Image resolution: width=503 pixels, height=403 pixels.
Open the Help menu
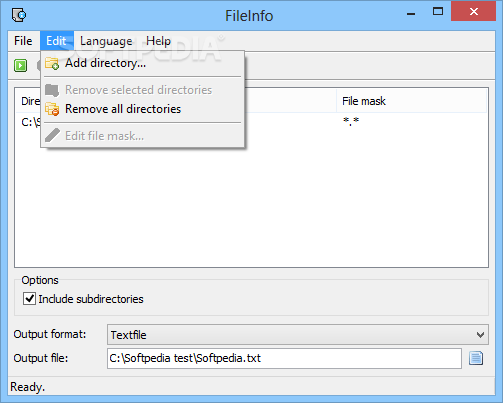tap(158, 41)
